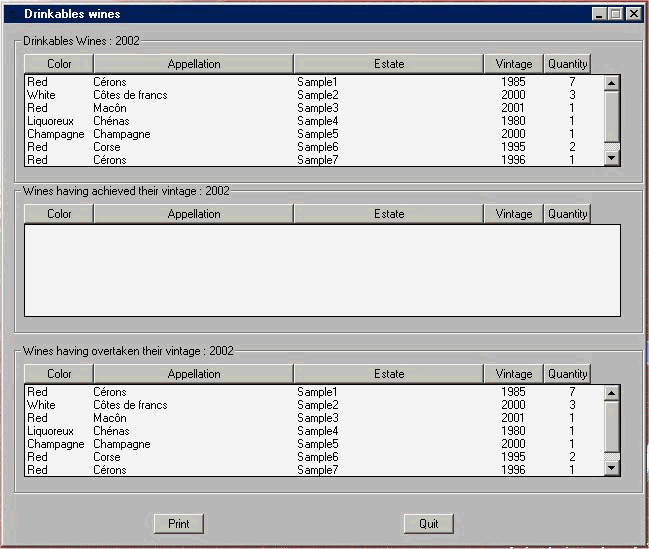649x549 pixels.
Task: Sort Drinkables Wines by Color header
Action: (x=59, y=64)
